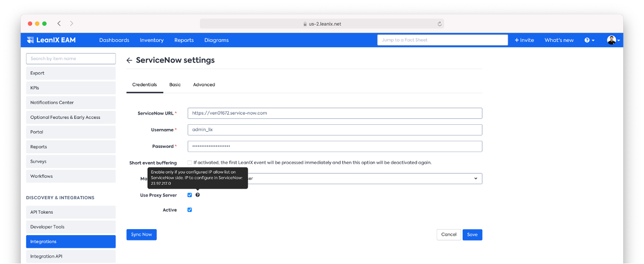This screenshot has width=644, height=264.
Task: Open the user avatar menu
Action: (614, 40)
